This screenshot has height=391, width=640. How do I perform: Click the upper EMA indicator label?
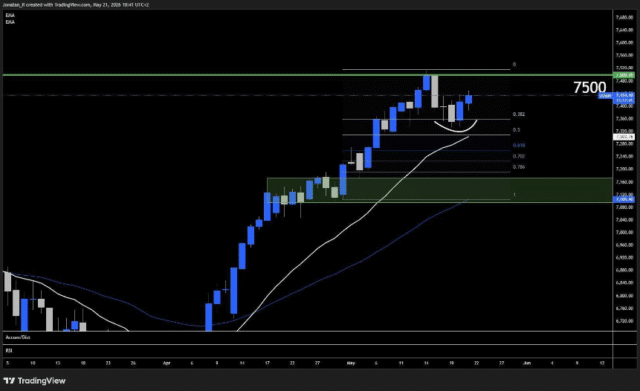(10, 16)
